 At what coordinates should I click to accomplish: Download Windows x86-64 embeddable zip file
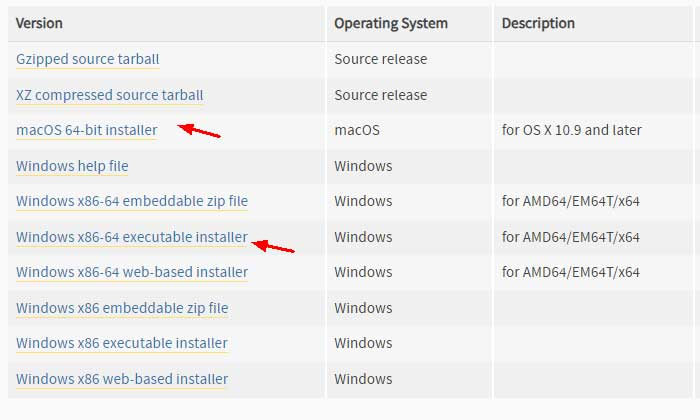point(132,202)
